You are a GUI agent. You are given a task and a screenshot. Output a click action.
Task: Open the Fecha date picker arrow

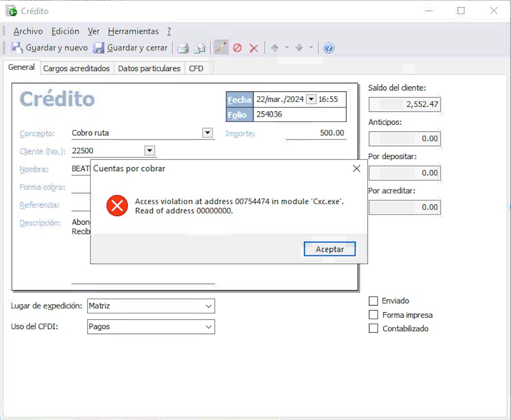pos(311,100)
